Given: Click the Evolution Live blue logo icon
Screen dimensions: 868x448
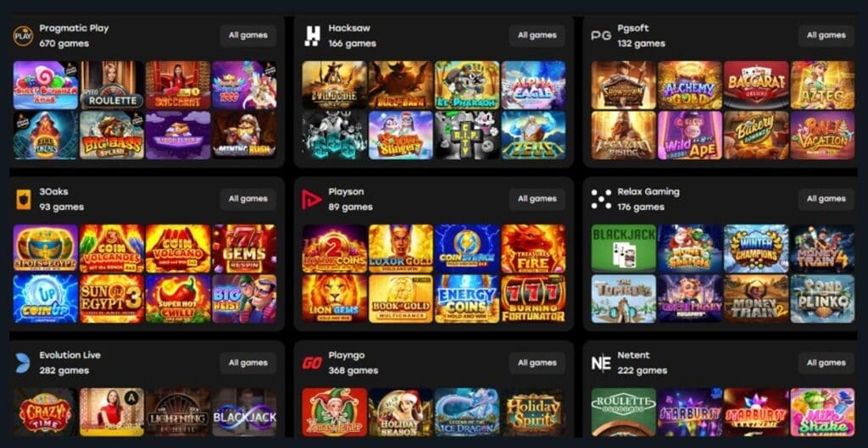Looking at the screenshot, I should [23, 362].
